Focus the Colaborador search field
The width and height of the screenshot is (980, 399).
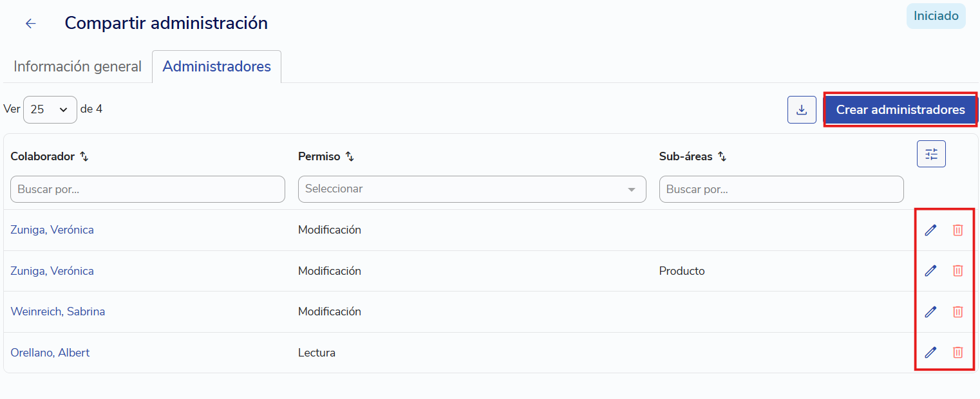coord(147,189)
